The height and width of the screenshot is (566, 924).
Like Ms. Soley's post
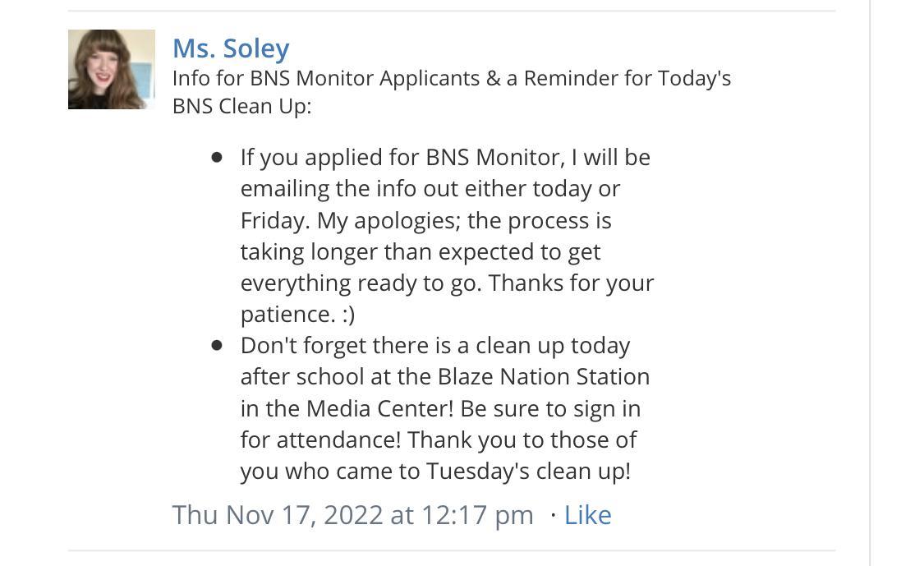587,515
